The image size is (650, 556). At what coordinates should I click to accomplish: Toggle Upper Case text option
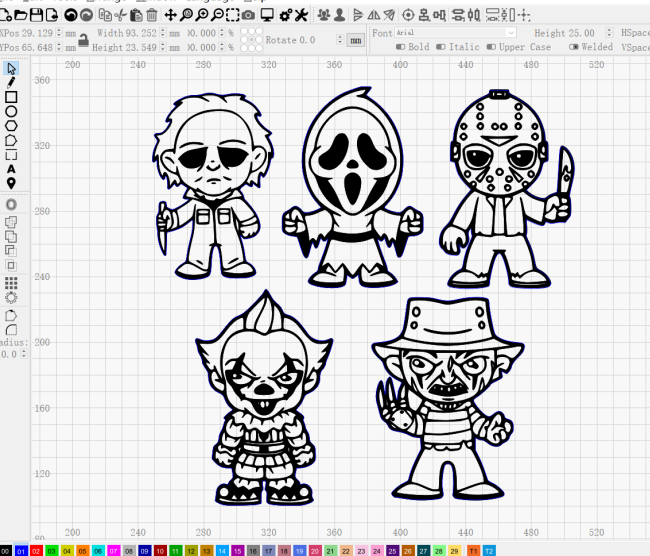tap(519, 47)
